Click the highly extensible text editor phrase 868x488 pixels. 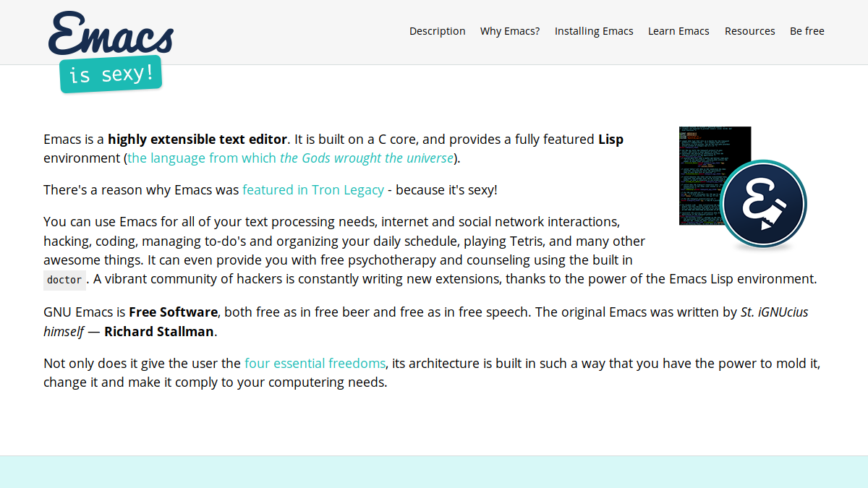[x=198, y=139]
